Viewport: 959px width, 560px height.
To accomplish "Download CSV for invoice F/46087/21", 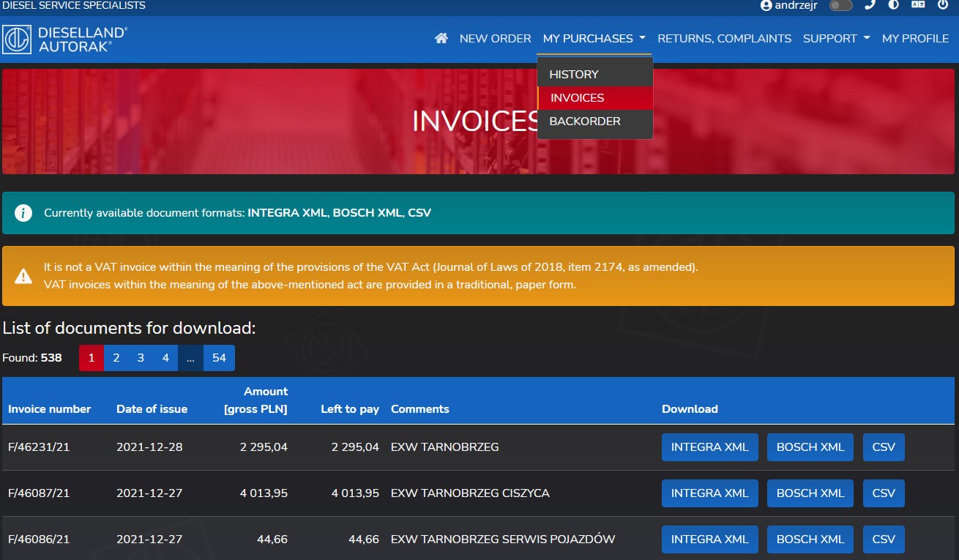I will [x=884, y=493].
